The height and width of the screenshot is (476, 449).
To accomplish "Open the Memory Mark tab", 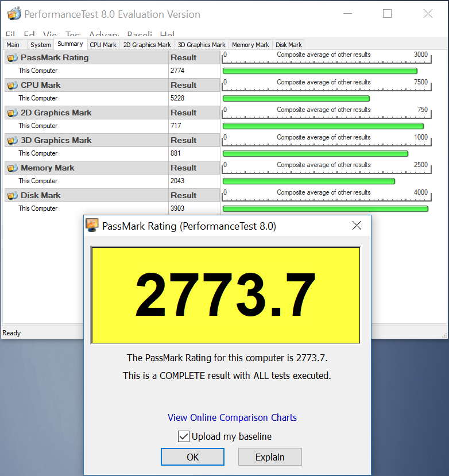I will [x=250, y=45].
